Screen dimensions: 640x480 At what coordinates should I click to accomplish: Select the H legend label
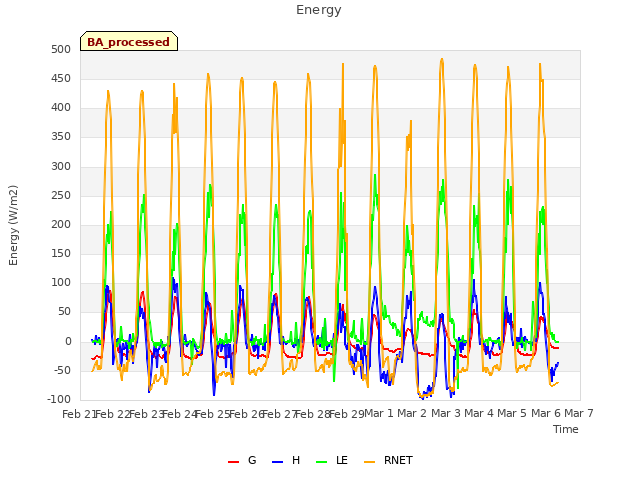click(296, 460)
